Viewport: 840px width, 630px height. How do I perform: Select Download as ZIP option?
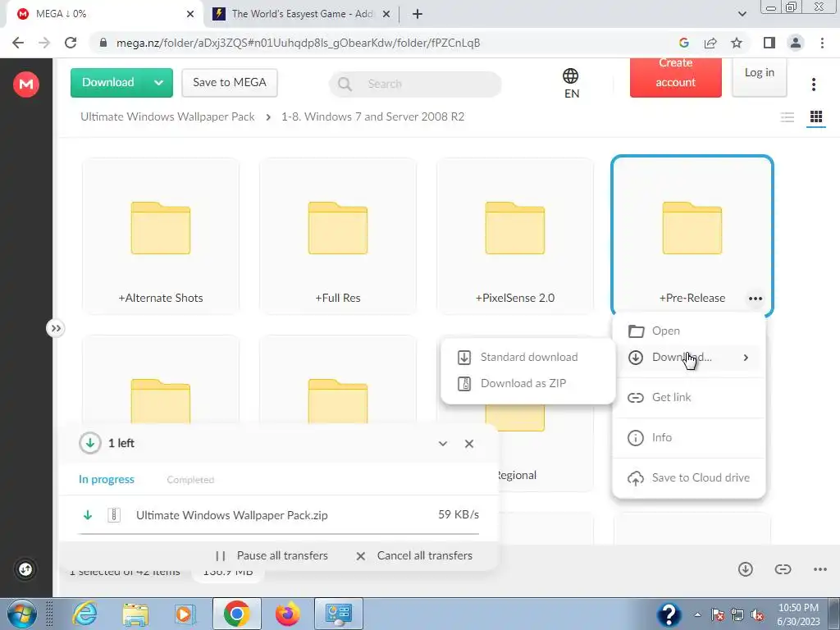coord(527,384)
